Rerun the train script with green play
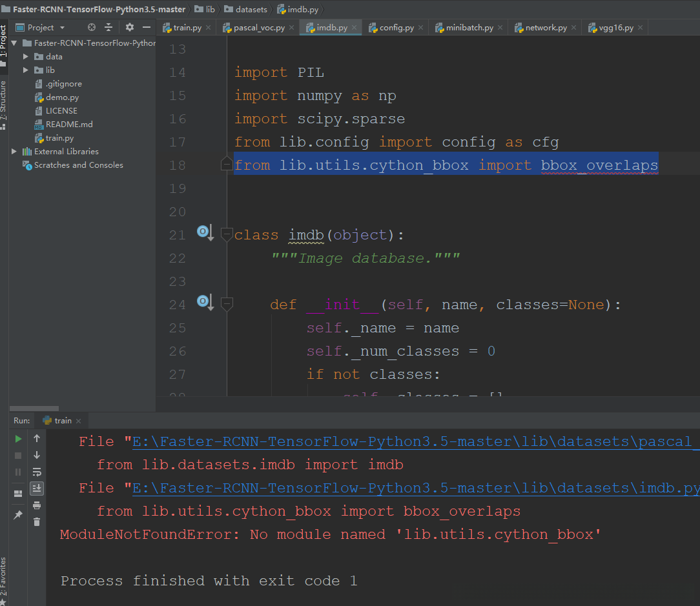This screenshot has height=606, width=700. point(19,439)
